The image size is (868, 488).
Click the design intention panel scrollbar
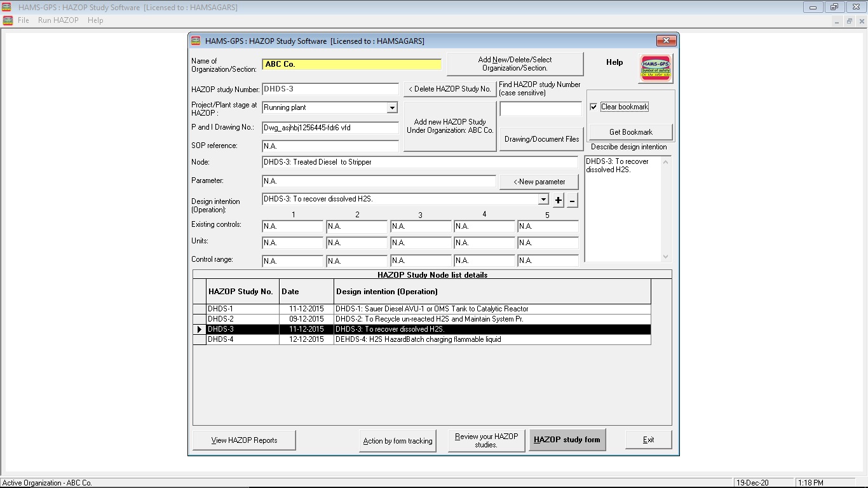click(x=665, y=210)
